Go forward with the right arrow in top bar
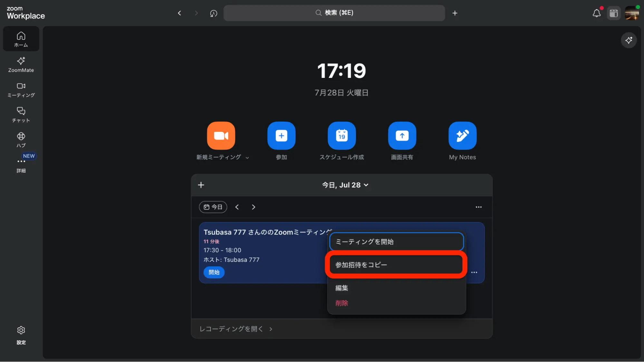Screen dimensions: 644x362 [196, 13]
